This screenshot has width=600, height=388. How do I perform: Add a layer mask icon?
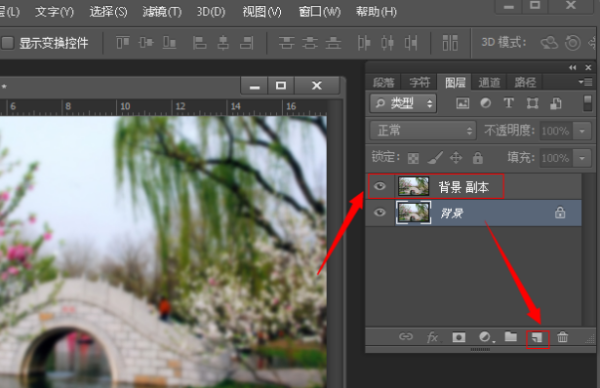459,337
